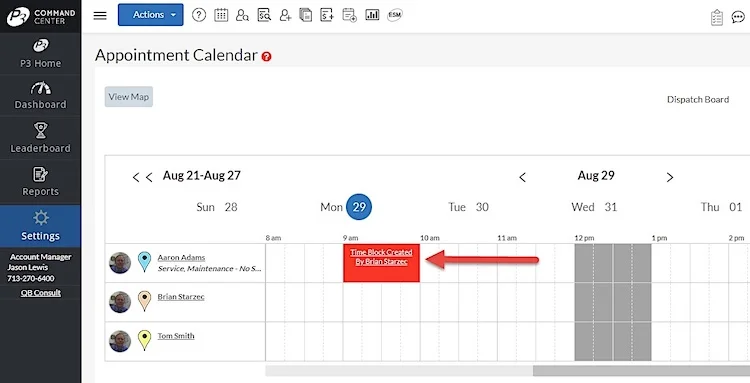Click the add customer icon
This screenshot has width=750, height=383.
click(x=286, y=15)
